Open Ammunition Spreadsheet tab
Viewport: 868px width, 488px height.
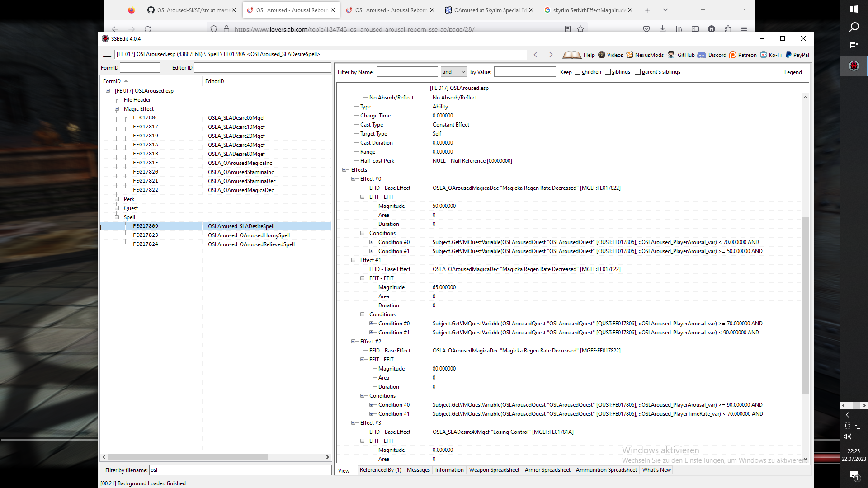click(606, 470)
